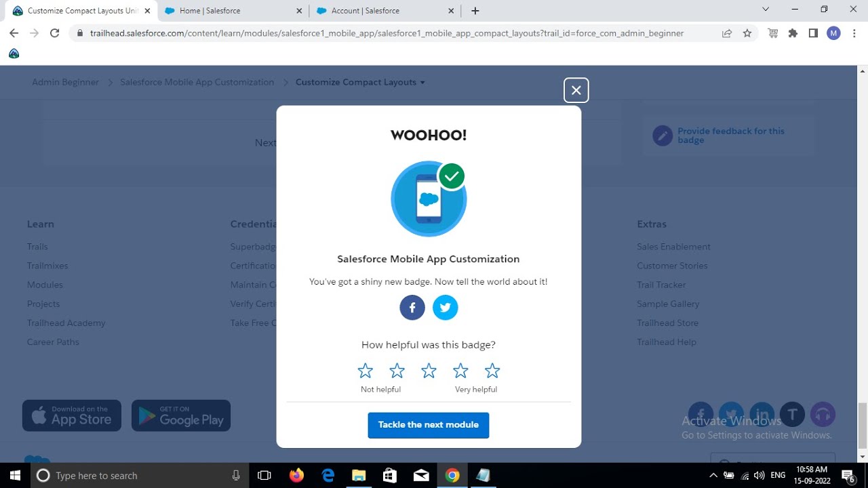Go back in browser
The image size is (868, 488).
coord(14,33)
